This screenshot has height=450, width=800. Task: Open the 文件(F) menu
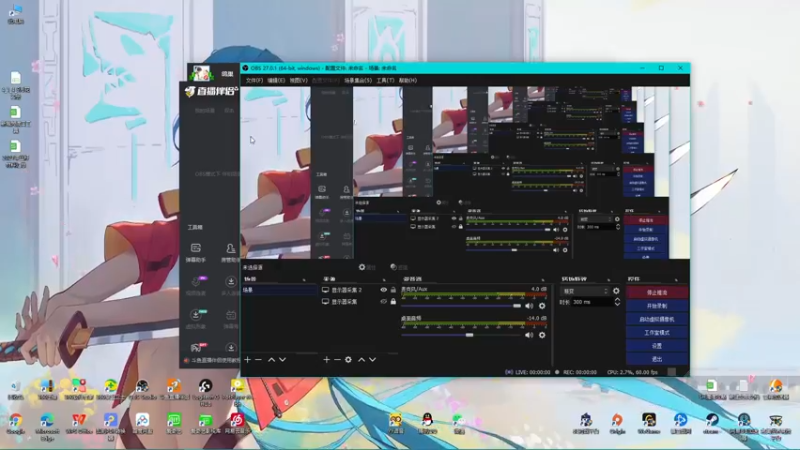tap(254, 81)
